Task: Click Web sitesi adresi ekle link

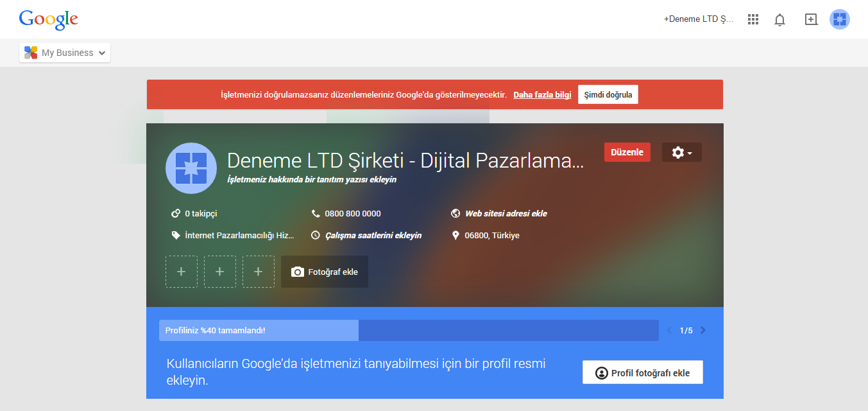Action: click(x=506, y=213)
